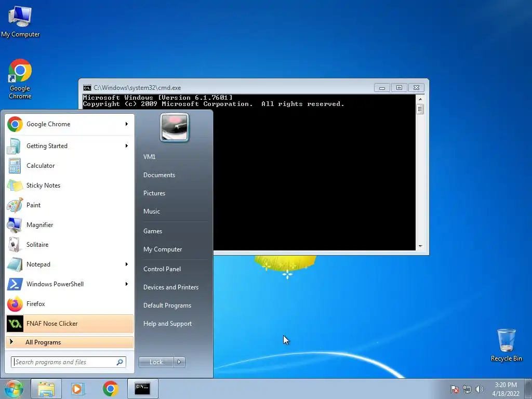Open Windows Media Player from the taskbar
Screen dimensions: 532x399
click(78, 389)
